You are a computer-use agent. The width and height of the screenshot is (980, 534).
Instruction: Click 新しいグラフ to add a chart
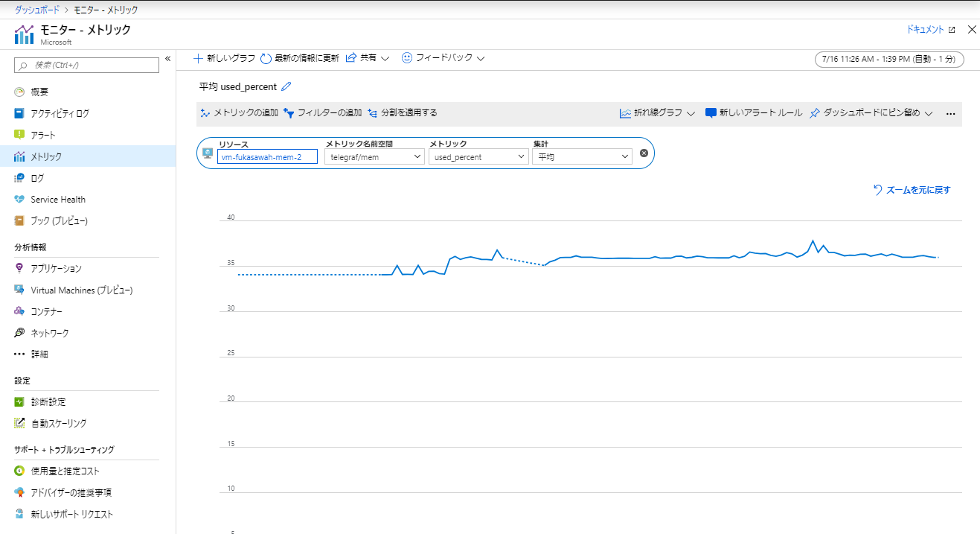click(224, 58)
